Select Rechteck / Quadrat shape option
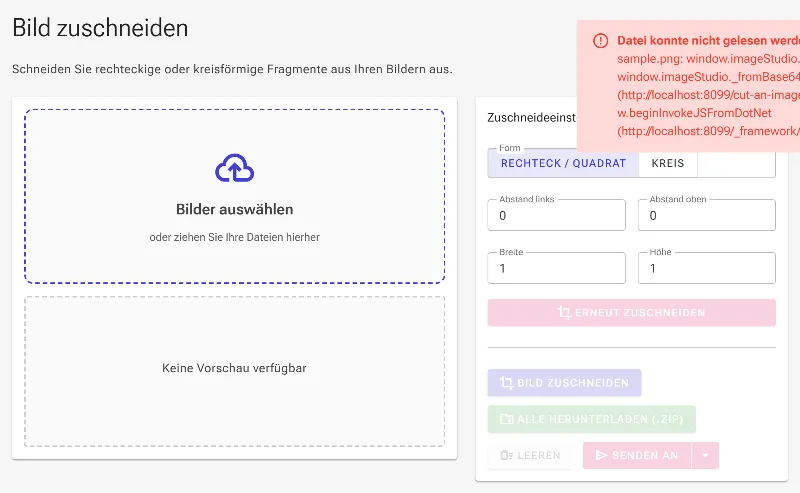 [563, 163]
